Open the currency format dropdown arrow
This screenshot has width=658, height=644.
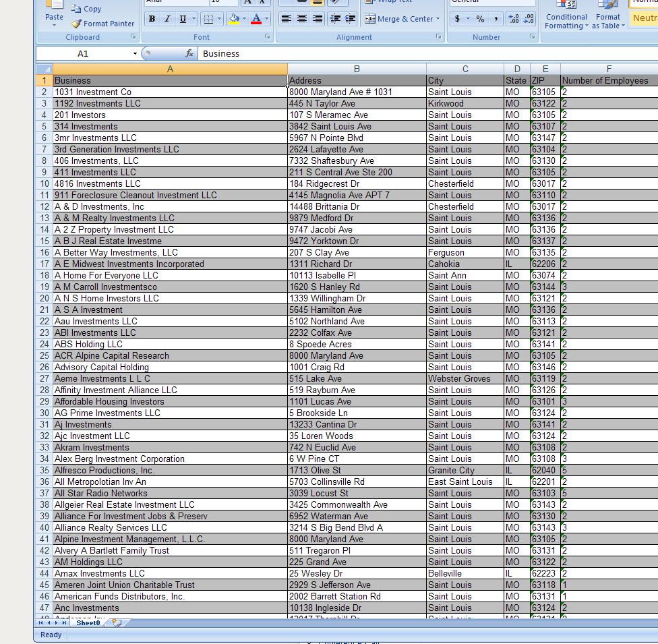(x=468, y=19)
